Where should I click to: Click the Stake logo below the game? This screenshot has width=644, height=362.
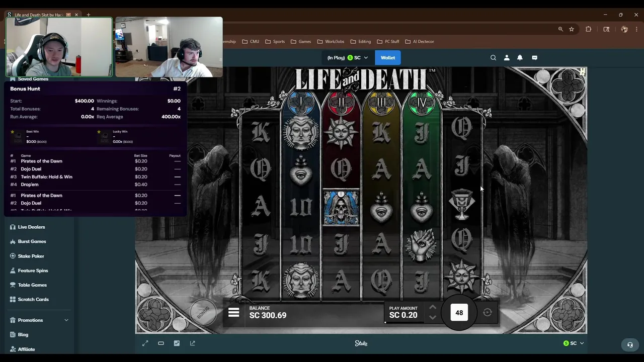(x=361, y=343)
